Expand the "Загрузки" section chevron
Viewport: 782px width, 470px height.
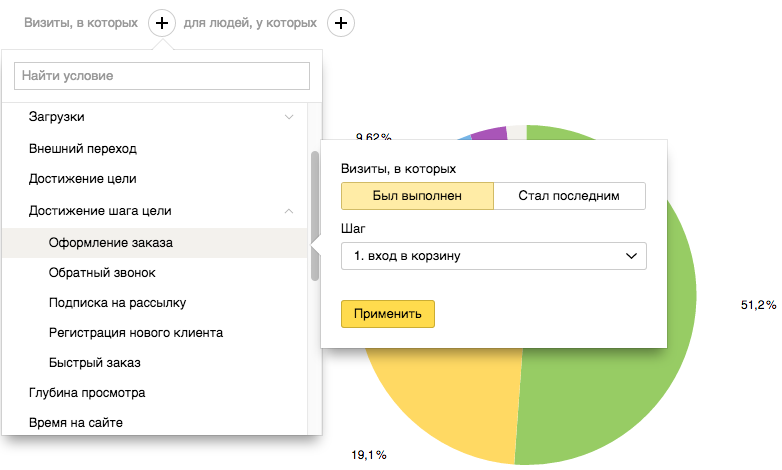[289, 117]
